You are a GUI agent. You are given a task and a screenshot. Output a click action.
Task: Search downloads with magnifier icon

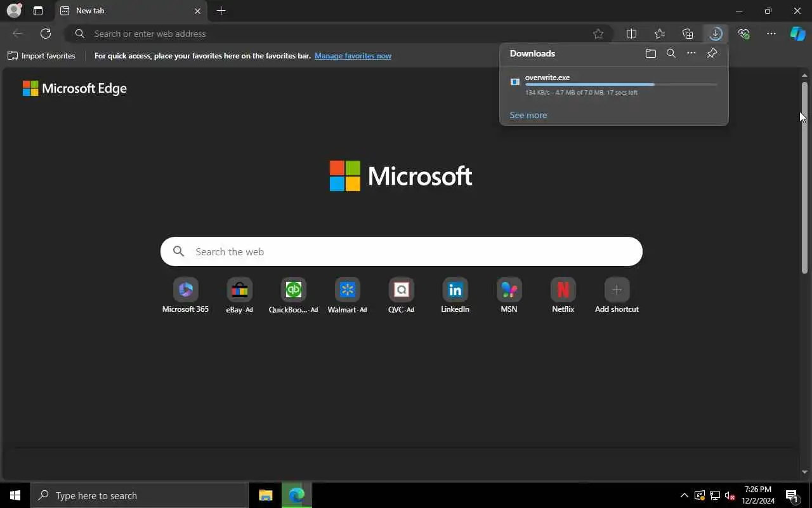tap(671, 54)
